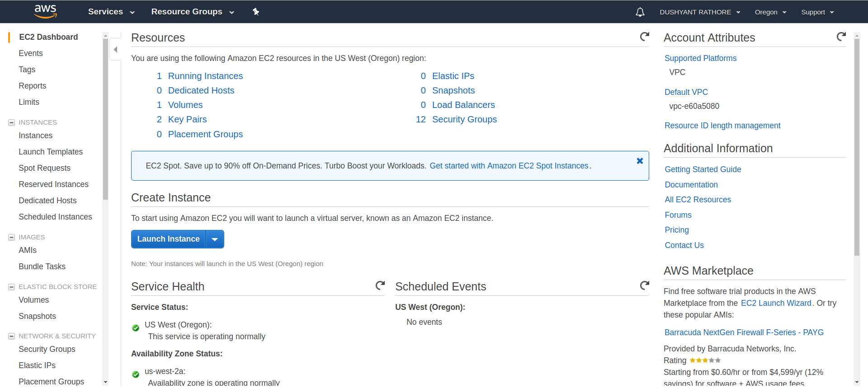Viewport: 868px width, 388px height.
Task: Collapse the NETWORK & SECURITY section
Action: [x=12, y=336]
